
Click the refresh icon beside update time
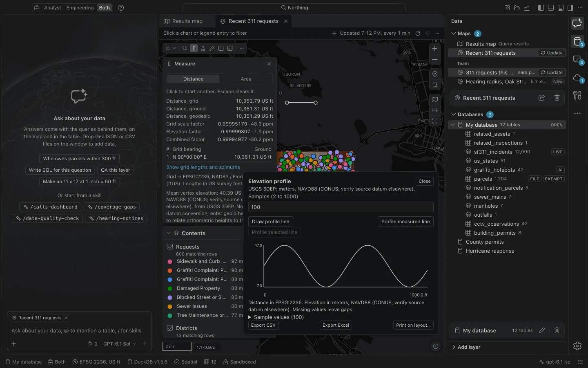point(418,34)
